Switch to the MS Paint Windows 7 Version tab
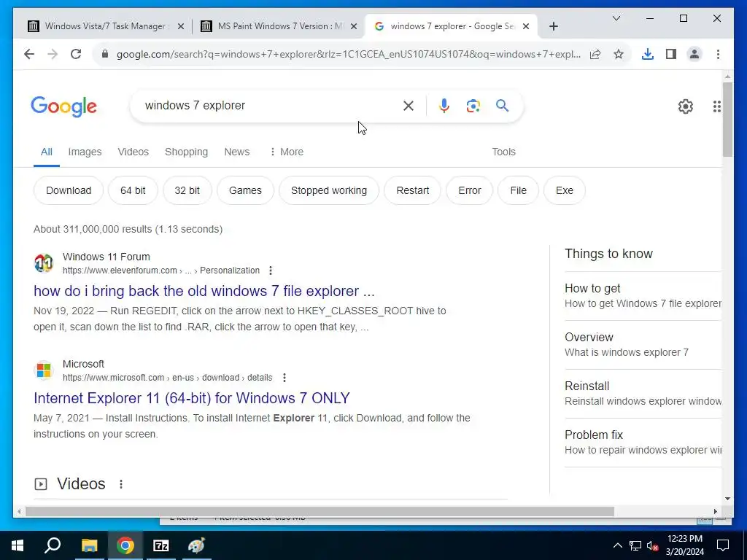747x560 pixels. [x=279, y=26]
